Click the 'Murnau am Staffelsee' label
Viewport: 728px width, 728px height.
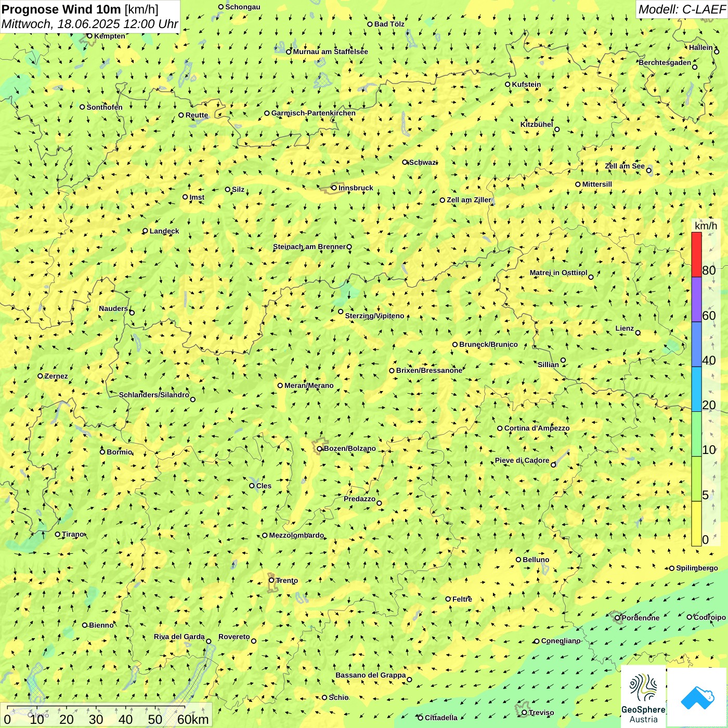[330, 51]
